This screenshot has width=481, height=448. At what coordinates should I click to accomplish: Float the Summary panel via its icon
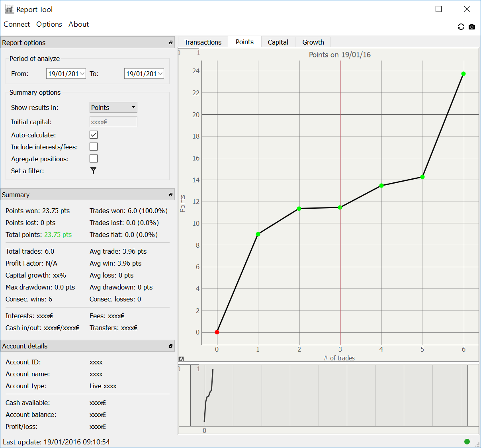pyautogui.click(x=171, y=195)
